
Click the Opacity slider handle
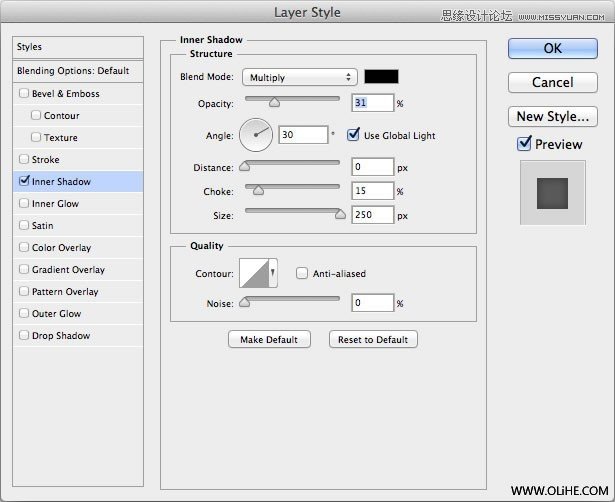tap(274, 102)
